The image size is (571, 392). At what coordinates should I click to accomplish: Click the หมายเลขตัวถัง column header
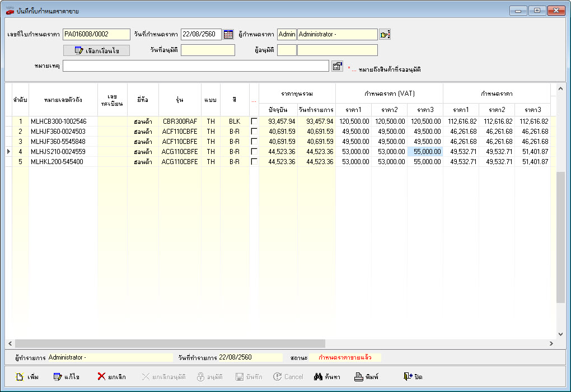pos(63,100)
